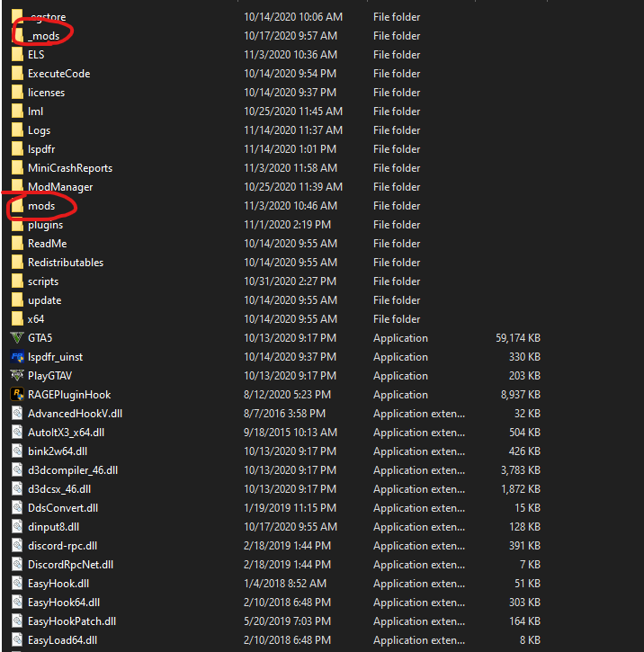
Task: Click the d3dcsx_46.dll file icon
Action: (17, 489)
